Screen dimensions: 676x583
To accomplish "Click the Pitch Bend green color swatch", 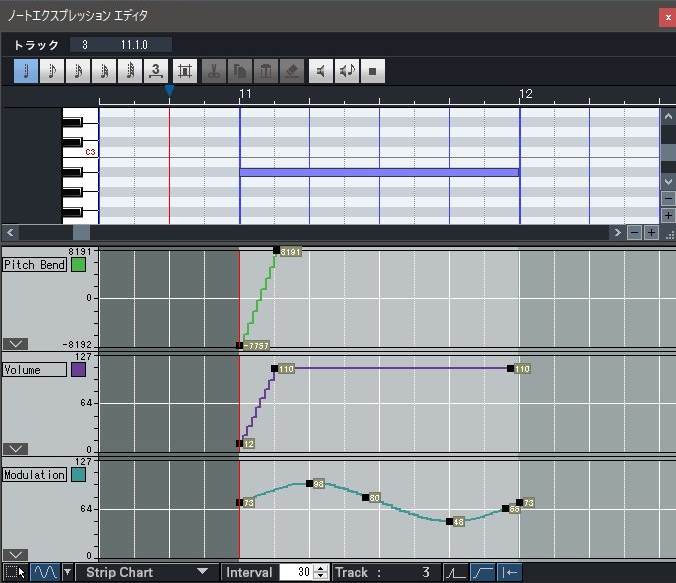I will [78, 265].
